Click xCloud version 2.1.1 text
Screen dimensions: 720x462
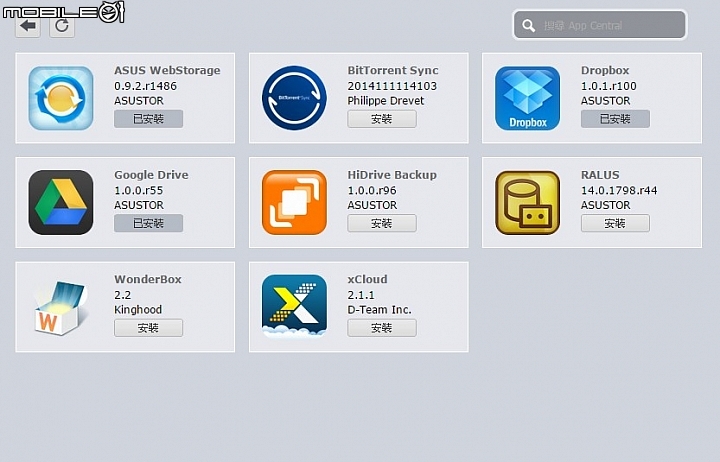point(361,295)
